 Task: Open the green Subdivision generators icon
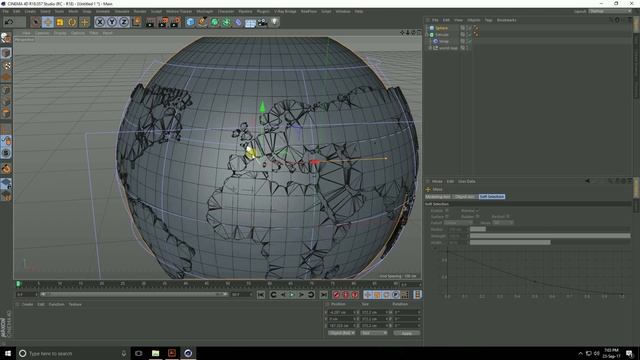[x=214, y=22]
